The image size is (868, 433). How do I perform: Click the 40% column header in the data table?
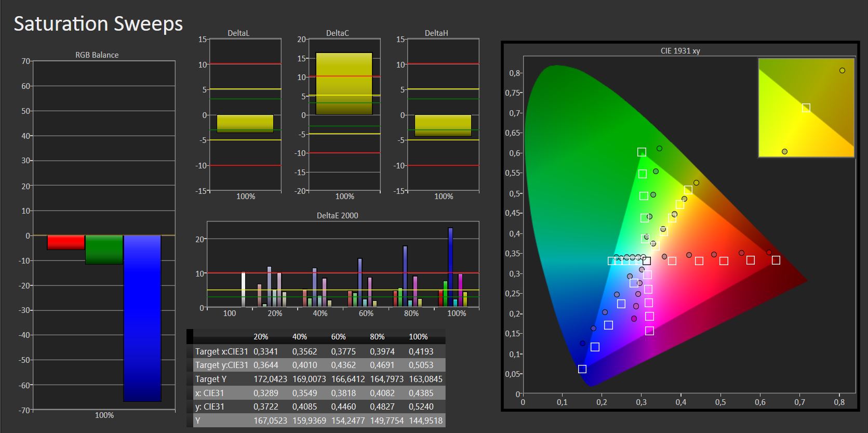300,337
